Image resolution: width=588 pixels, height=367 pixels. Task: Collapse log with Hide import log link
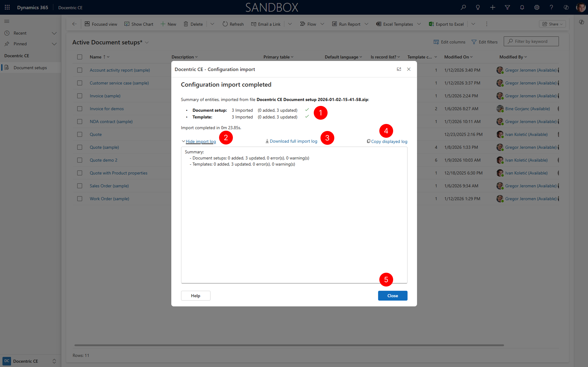201,141
